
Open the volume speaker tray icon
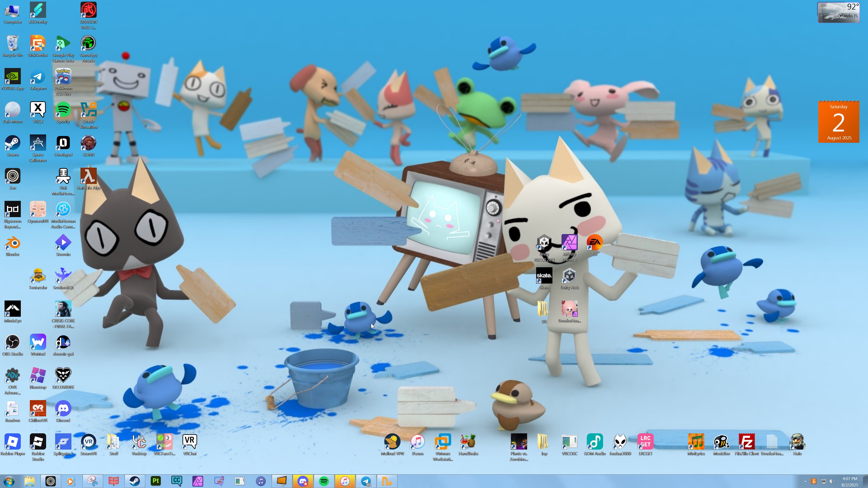coord(832,481)
